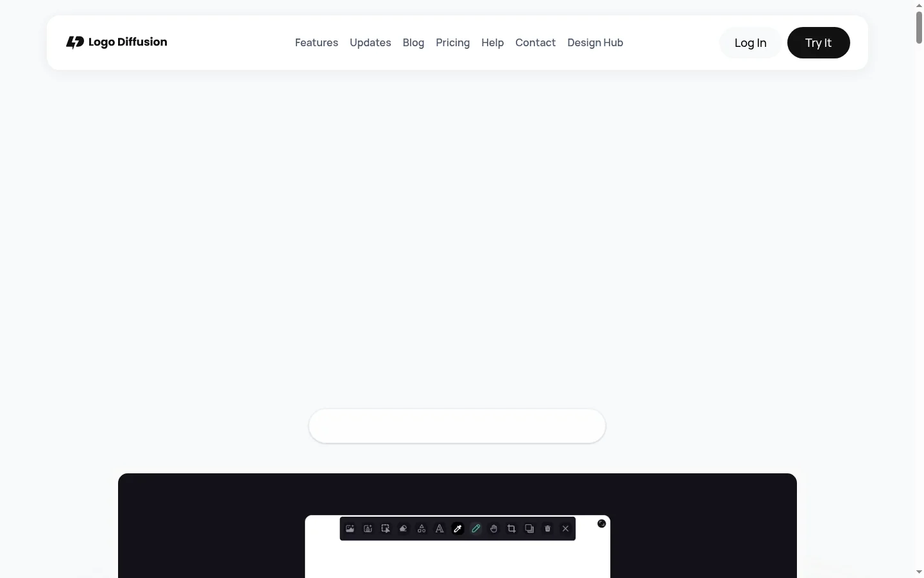
Task: Click the AI image generate icon
Action: pos(368,529)
